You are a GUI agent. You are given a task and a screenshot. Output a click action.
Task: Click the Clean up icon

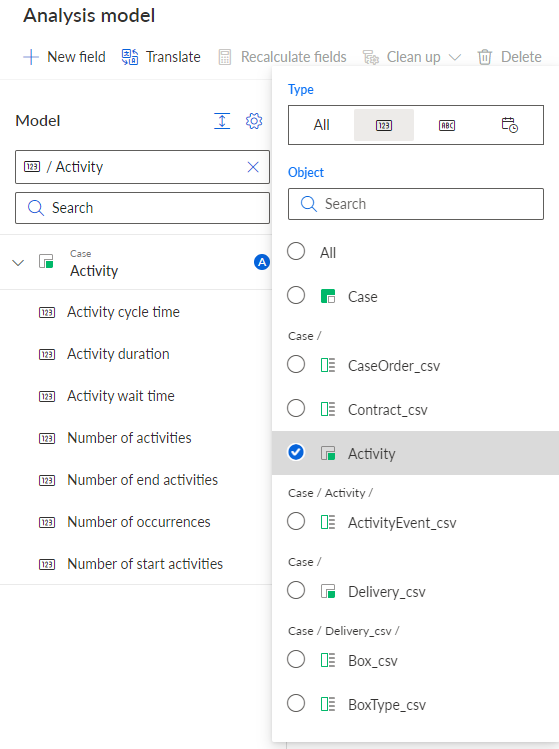(371, 57)
